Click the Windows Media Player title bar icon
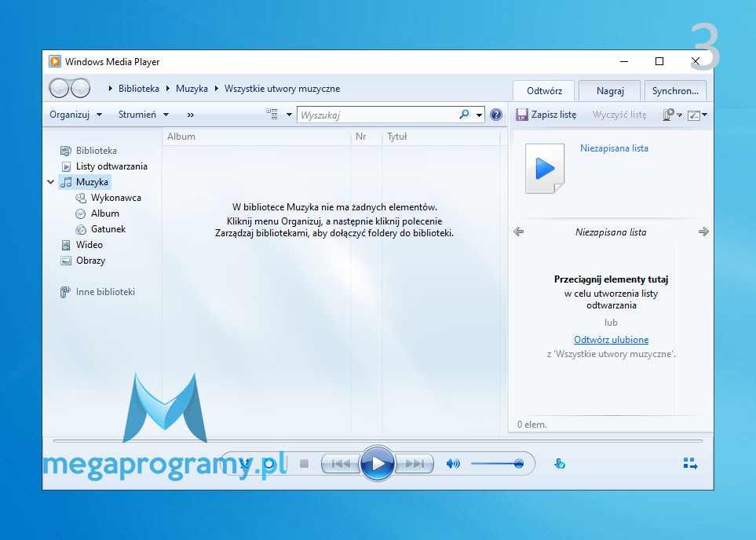Viewport: 756px width, 540px height. (55, 62)
